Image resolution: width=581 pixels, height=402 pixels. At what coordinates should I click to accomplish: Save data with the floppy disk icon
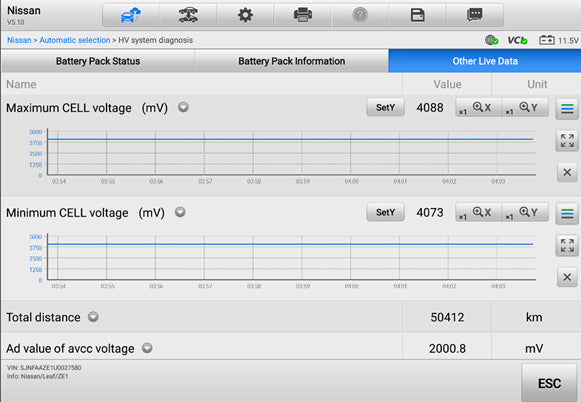418,15
